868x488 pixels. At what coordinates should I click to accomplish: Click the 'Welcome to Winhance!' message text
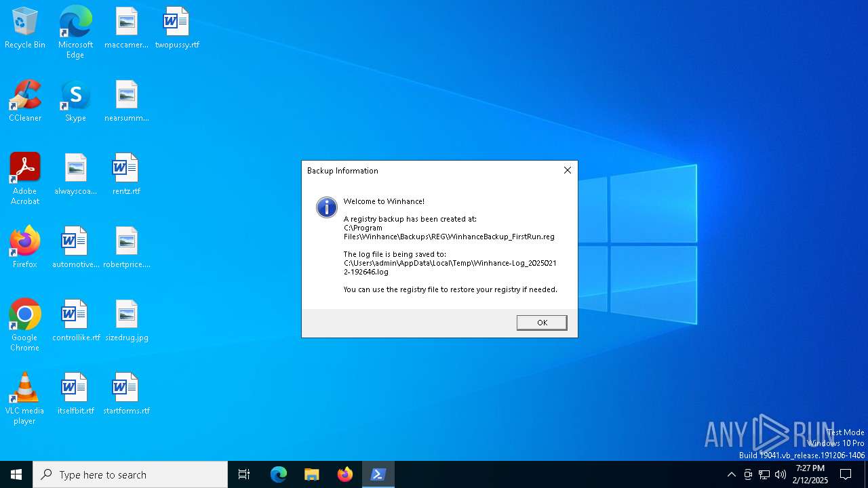[x=384, y=201]
